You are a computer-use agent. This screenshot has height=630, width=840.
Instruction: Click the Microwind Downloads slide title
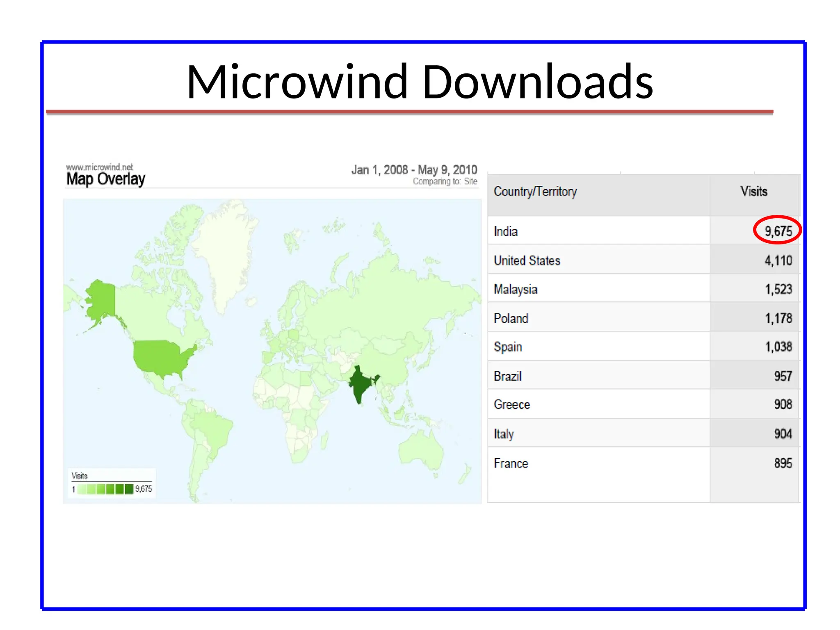(x=420, y=82)
